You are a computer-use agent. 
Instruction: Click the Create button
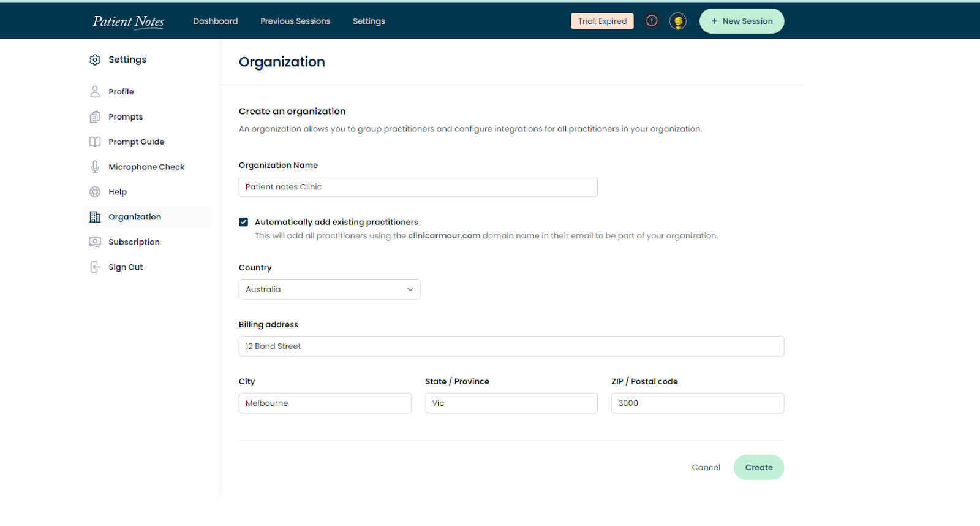[x=759, y=467]
